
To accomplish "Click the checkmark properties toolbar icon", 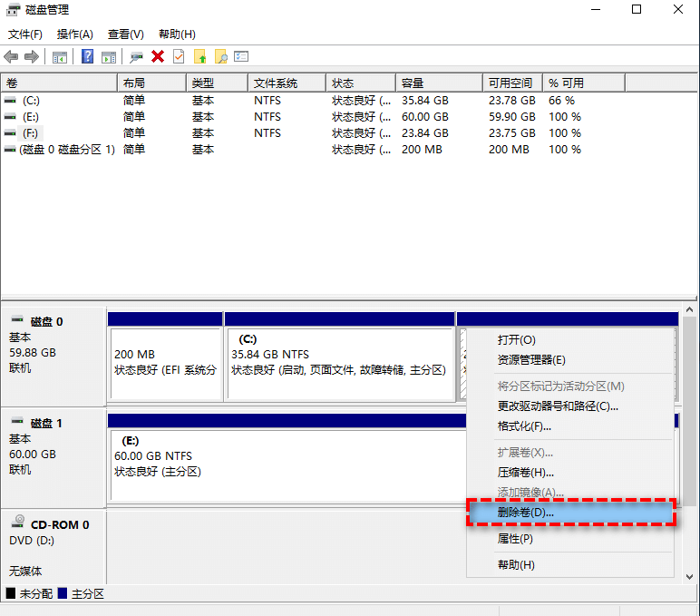I will (x=179, y=57).
